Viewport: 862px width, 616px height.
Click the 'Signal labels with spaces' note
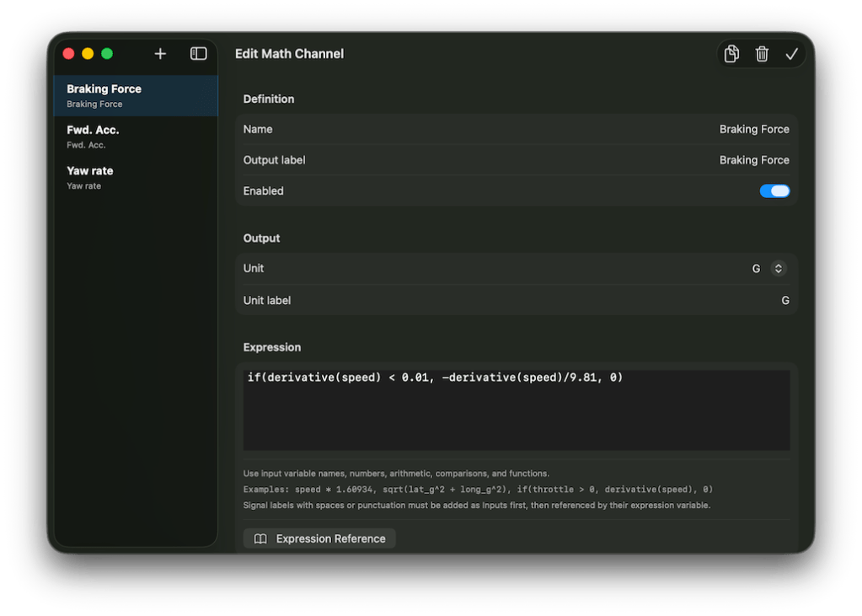(x=477, y=505)
